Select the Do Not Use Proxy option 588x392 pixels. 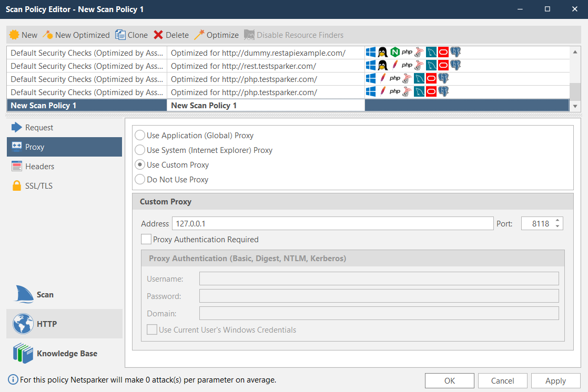pos(140,179)
